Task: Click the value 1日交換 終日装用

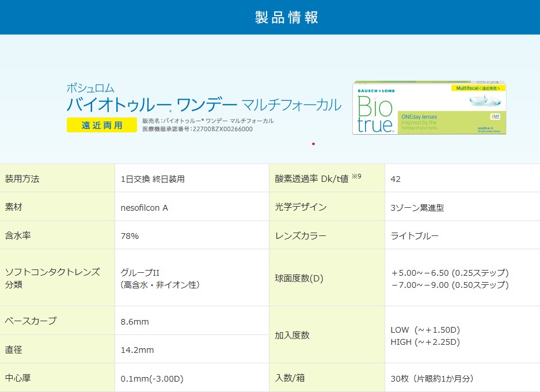Action: pyautogui.click(x=153, y=179)
